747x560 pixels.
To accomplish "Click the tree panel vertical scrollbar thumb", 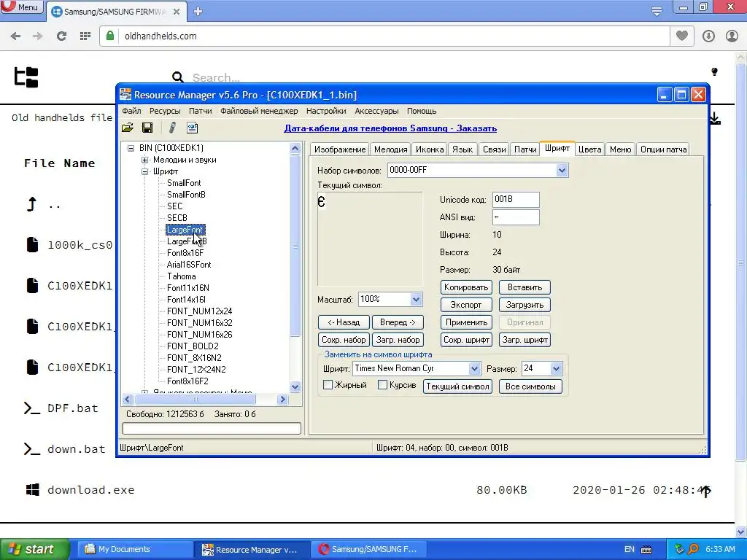I will [x=295, y=246].
